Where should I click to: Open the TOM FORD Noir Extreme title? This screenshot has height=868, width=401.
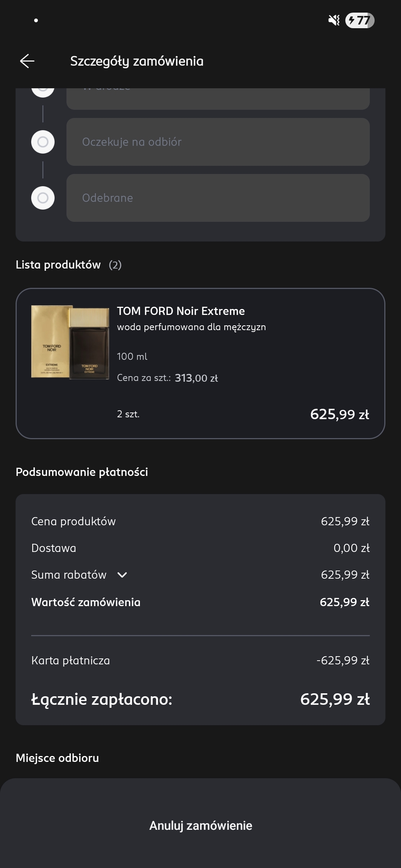click(x=181, y=311)
